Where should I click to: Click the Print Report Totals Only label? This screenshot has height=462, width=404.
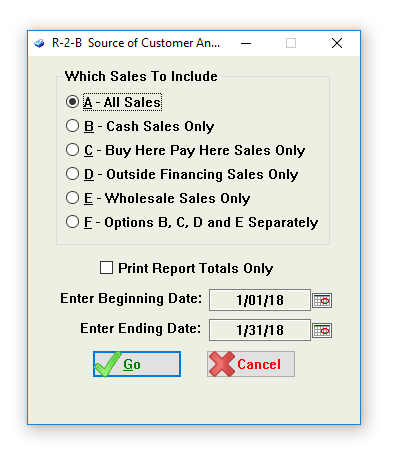coord(196,268)
